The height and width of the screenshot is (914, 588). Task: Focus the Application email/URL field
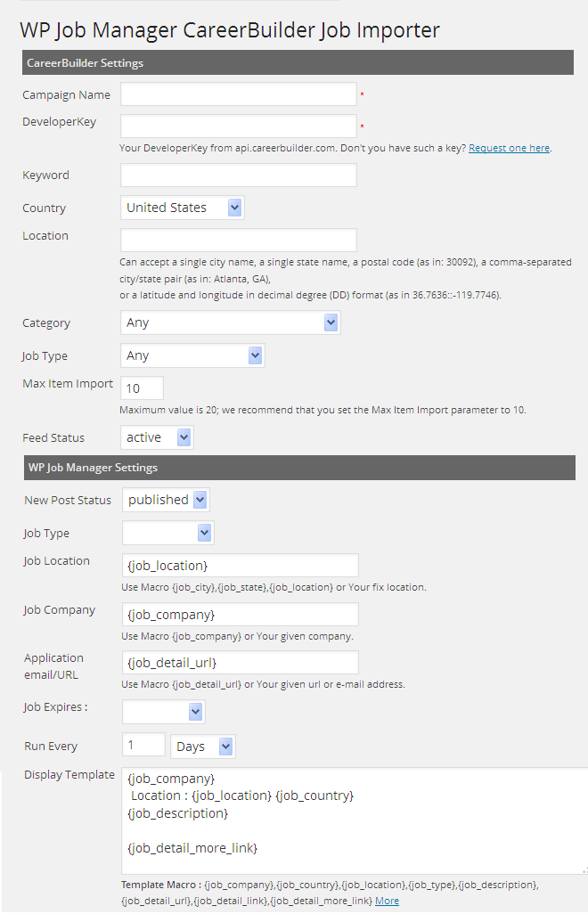[241, 663]
